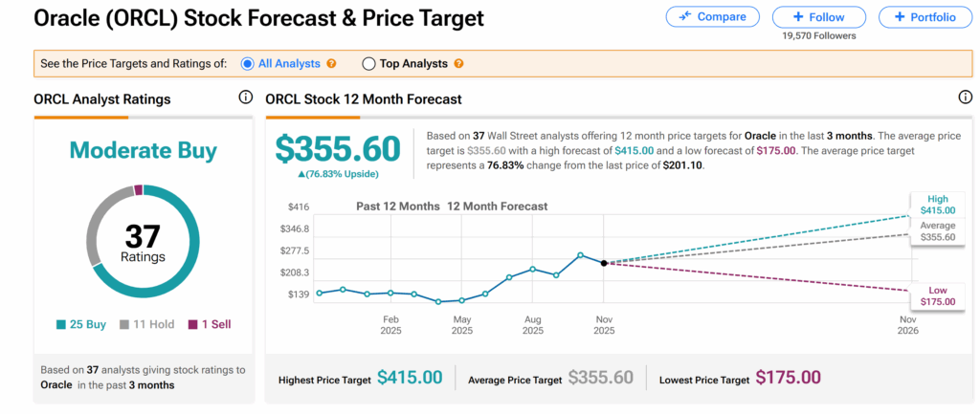980x414 pixels.
Task: Click the magenta Sell legend swatch
Action: [192, 324]
